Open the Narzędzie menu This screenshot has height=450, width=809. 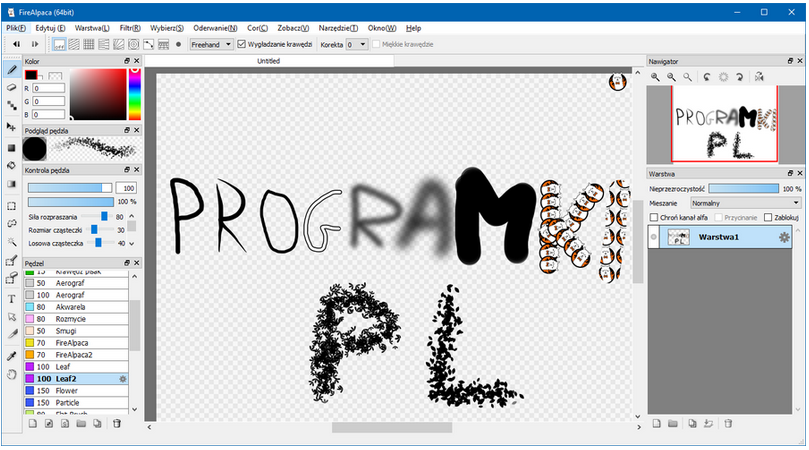pyautogui.click(x=338, y=28)
